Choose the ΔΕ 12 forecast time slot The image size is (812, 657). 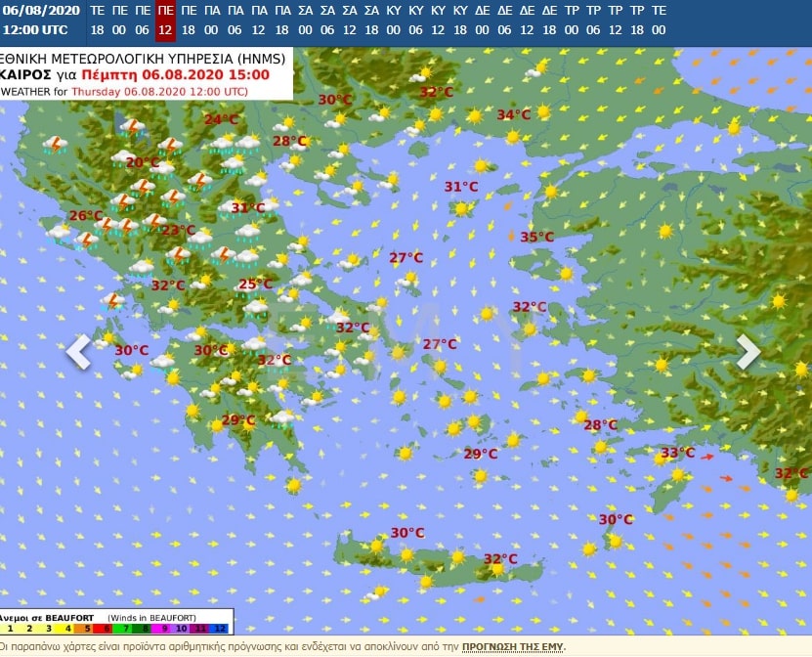coord(528,20)
